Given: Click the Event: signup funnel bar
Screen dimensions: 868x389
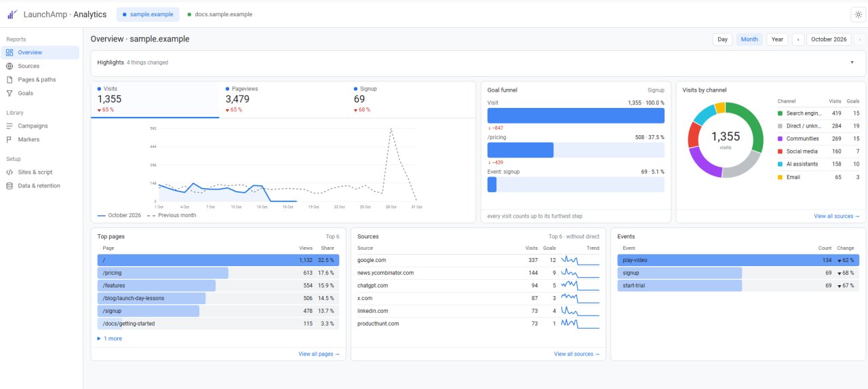Looking at the screenshot, I should 576,185.
